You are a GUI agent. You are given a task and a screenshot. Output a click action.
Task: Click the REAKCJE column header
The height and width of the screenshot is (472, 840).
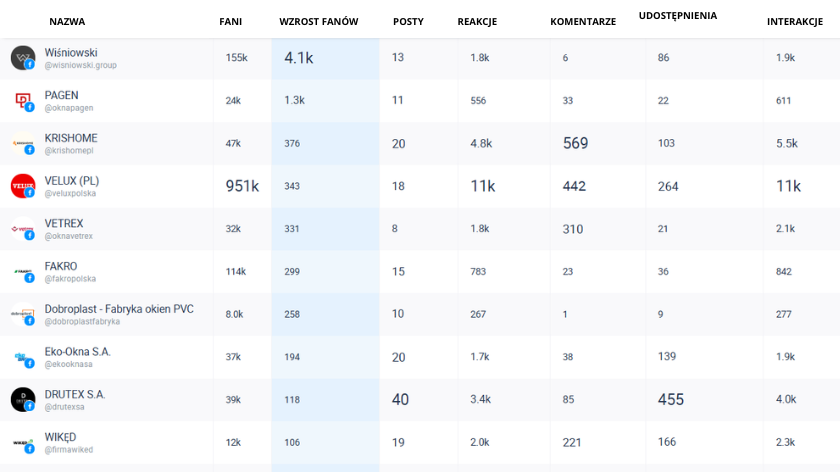point(477,21)
